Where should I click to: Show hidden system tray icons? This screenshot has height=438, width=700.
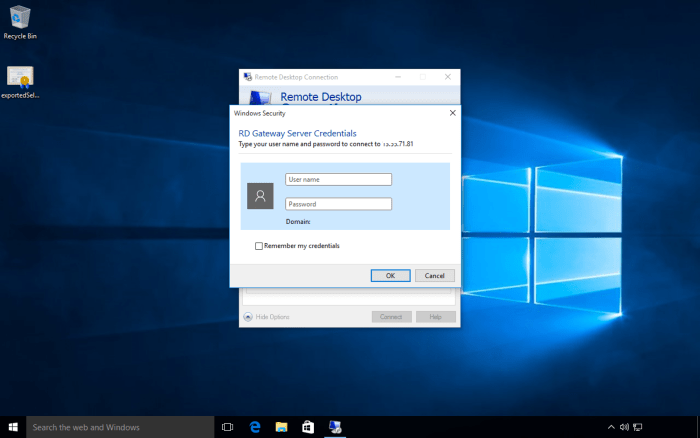click(x=611, y=427)
